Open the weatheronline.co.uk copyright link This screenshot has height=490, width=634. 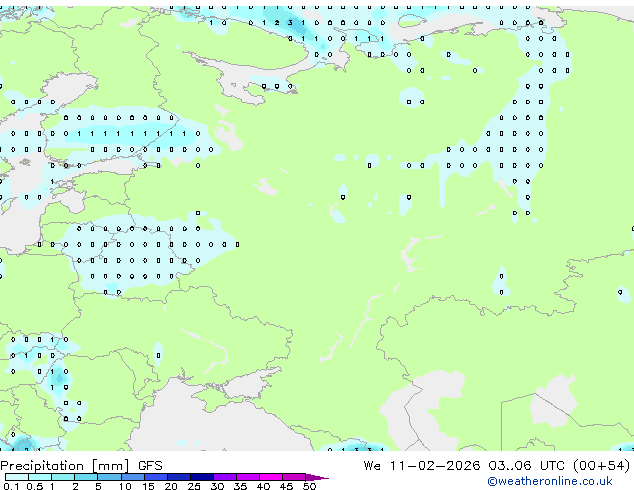549,481
